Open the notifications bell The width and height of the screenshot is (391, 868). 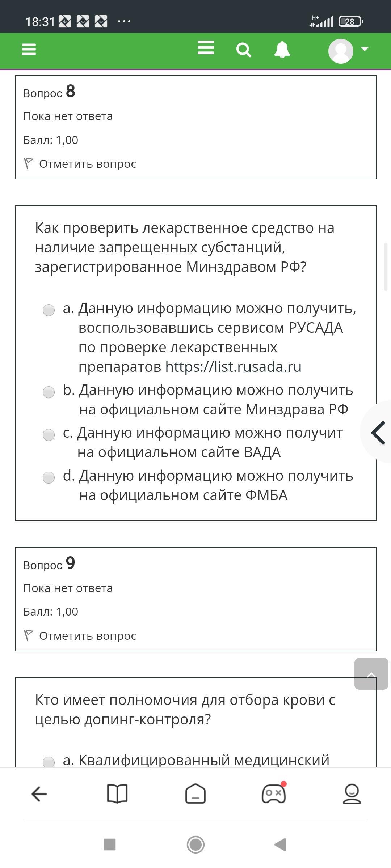282,50
